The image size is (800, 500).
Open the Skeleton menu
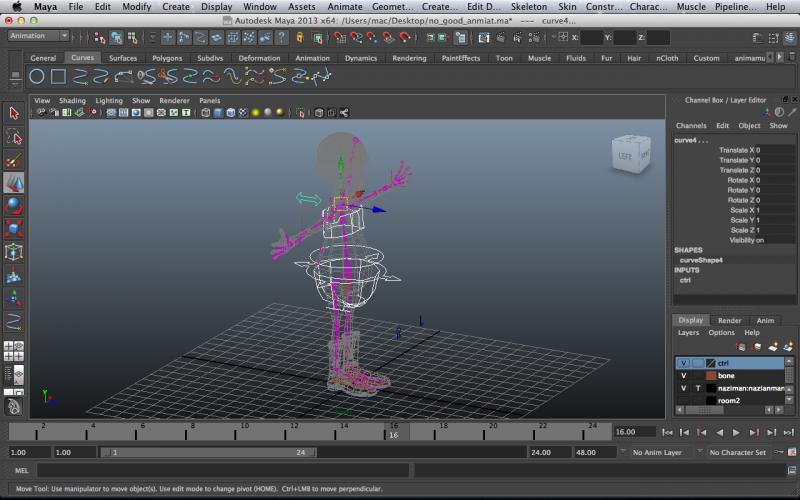tap(529, 7)
